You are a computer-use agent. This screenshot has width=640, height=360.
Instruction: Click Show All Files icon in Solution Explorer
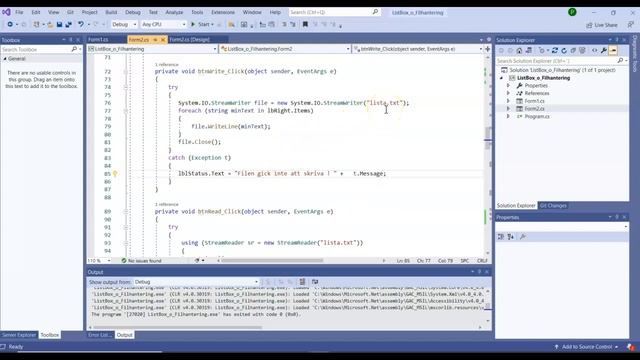pos(582,50)
